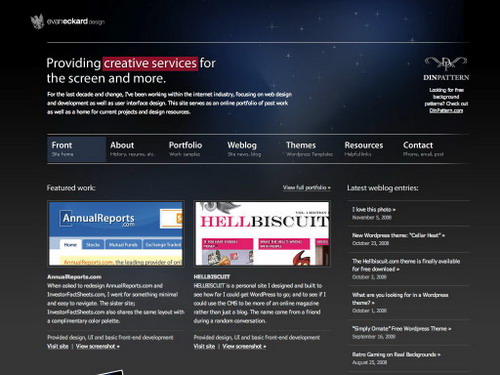This screenshot has height=375, width=500.
Task: Select the Weblog navigation item
Action: click(244, 149)
